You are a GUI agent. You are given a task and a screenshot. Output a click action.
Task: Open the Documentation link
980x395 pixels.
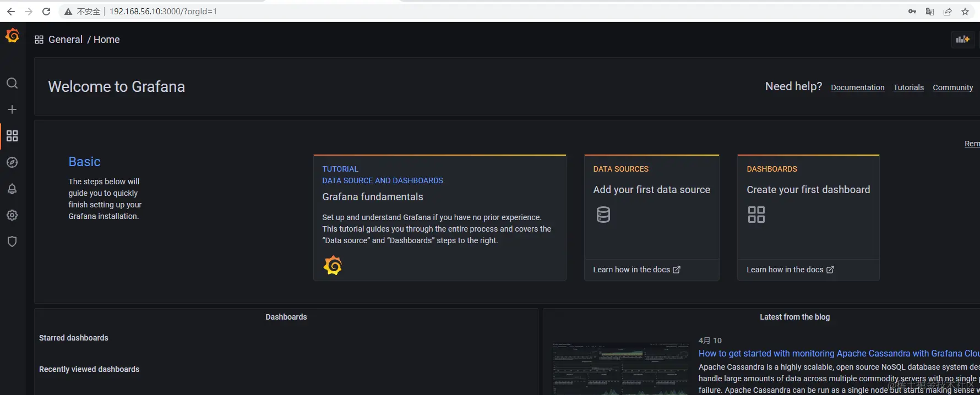858,87
